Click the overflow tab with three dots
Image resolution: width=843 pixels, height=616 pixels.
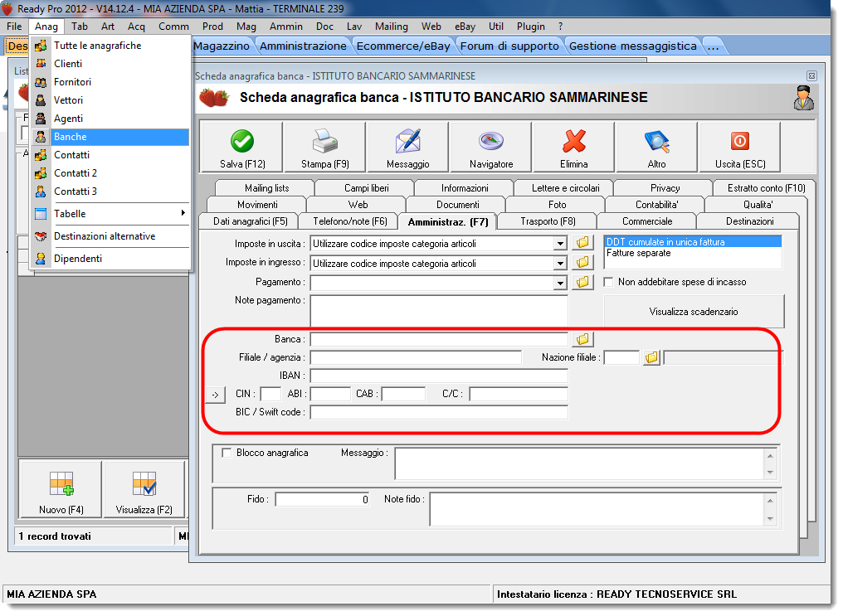coord(713,46)
